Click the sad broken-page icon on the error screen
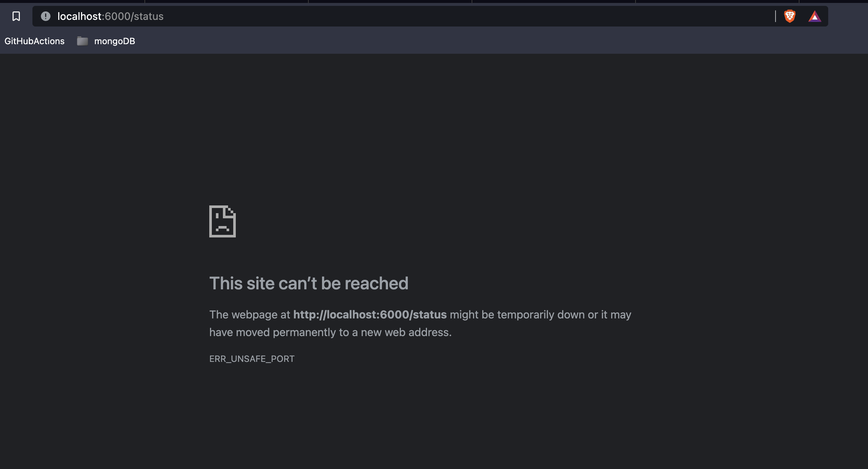Screen dimensions: 868x469 [222, 221]
